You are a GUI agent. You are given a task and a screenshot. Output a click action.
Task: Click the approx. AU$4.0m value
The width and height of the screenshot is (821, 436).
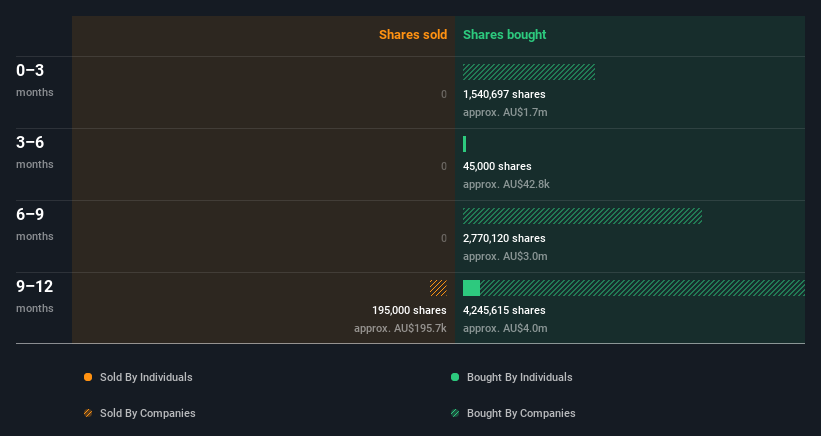505,328
